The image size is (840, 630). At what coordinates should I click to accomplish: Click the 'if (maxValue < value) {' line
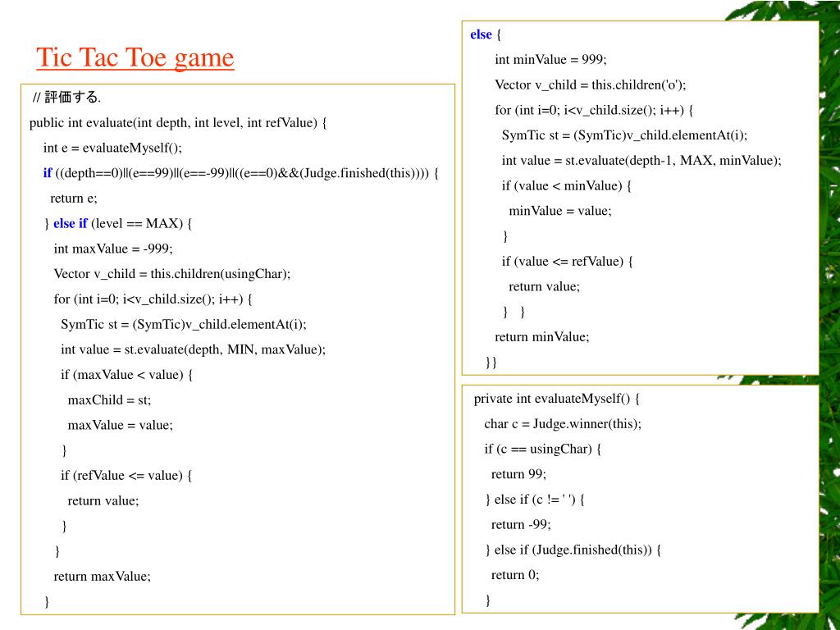tap(126, 375)
